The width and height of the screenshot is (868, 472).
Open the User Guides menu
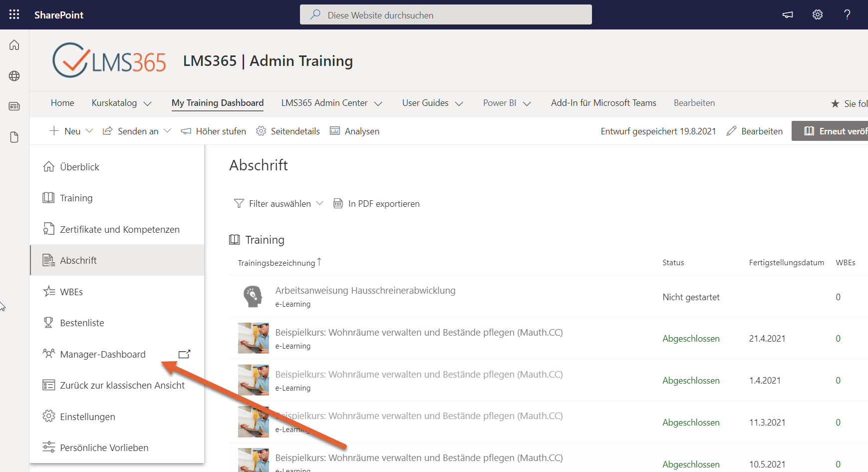[x=432, y=103]
